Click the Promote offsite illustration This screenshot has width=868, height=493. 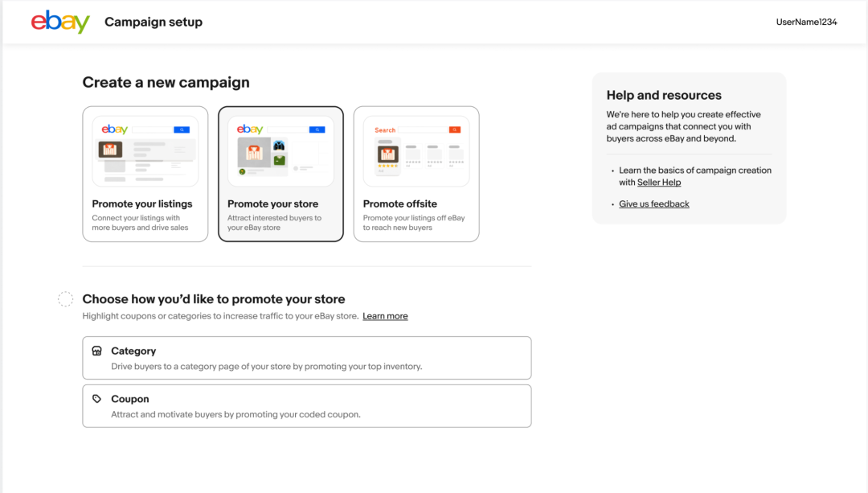click(x=416, y=150)
